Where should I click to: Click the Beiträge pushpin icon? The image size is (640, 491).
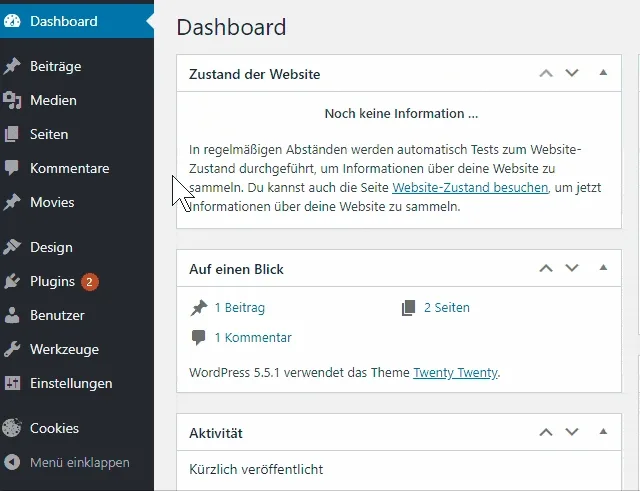tap(12, 66)
